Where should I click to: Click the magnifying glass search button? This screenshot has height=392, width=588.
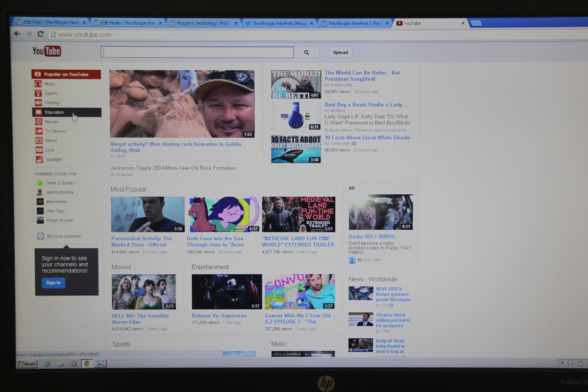[306, 53]
